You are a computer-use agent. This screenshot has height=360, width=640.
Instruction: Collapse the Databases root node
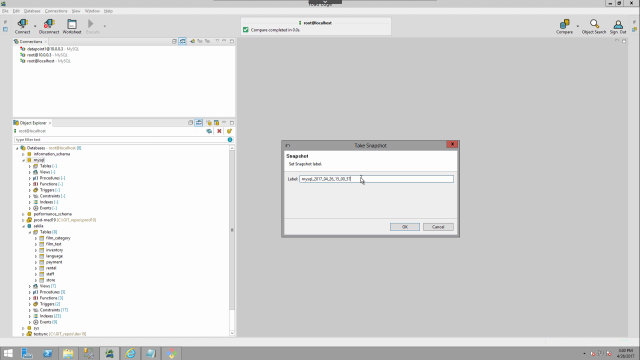17,148
